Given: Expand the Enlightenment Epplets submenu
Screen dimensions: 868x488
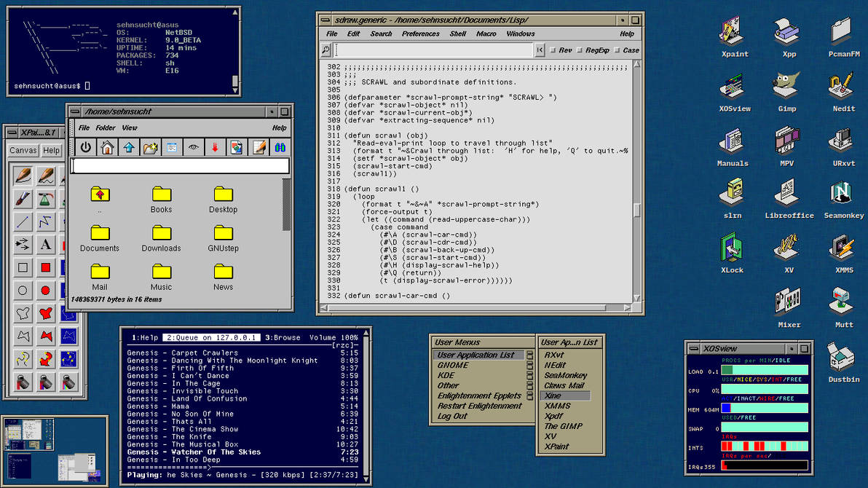Looking at the screenshot, I should (530, 396).
